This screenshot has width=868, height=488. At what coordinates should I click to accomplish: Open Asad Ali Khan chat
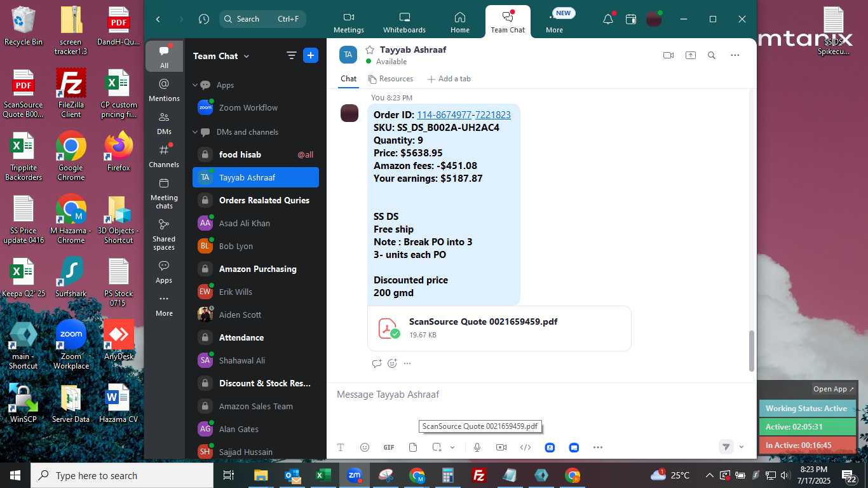click(x=255, y=223)
